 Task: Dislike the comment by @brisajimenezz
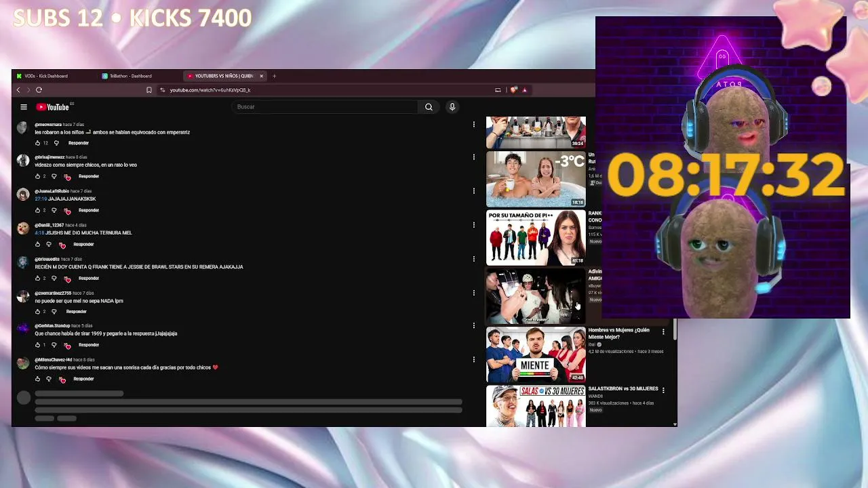pos(54,176)
